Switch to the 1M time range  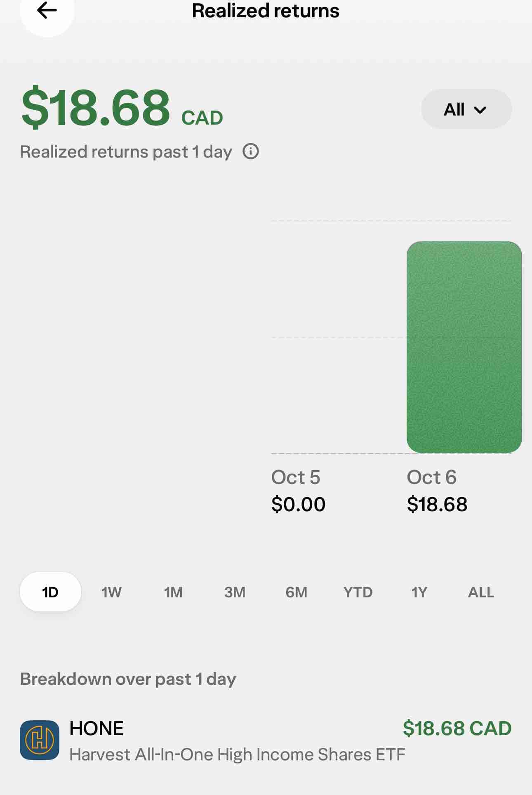pyautogui.click(x=173, y=592)
